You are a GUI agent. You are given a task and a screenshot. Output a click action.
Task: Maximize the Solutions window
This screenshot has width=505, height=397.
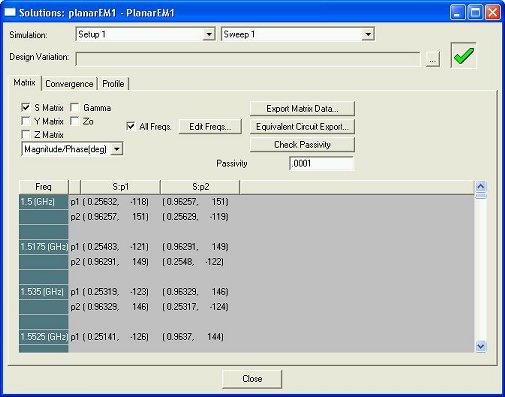475,13
